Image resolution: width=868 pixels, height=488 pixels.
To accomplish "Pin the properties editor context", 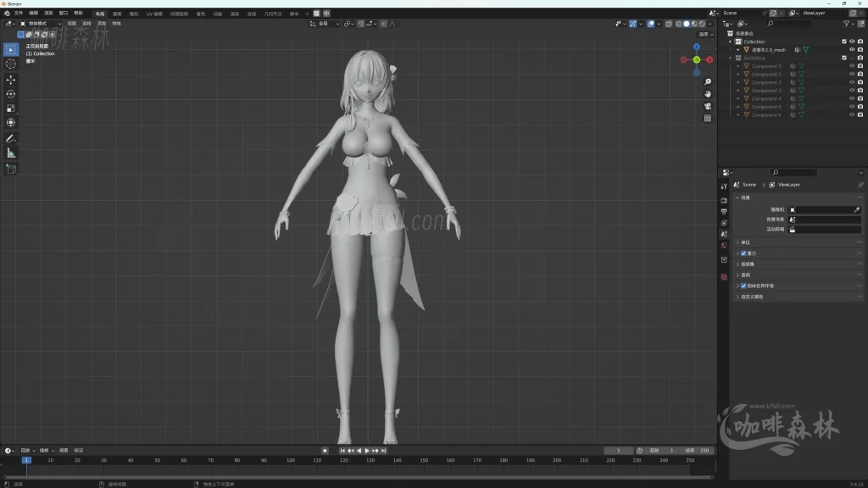I will click(x=860, y=185).
